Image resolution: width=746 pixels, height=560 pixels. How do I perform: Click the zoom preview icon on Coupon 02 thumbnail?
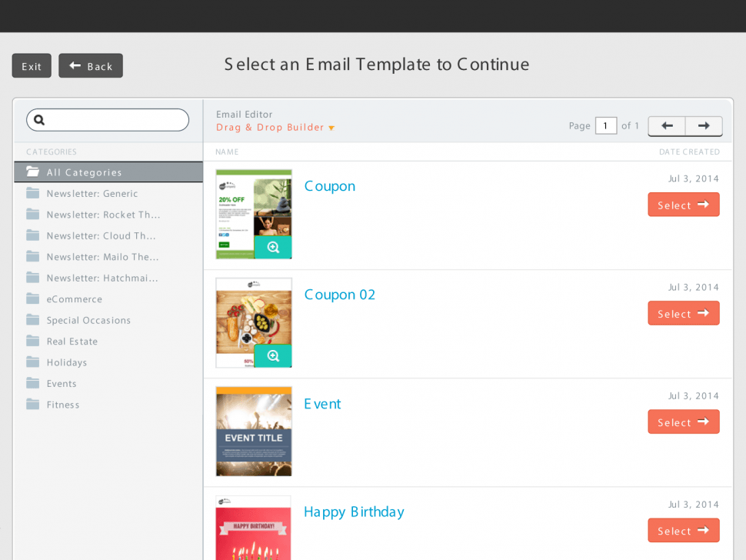[273, 356]
